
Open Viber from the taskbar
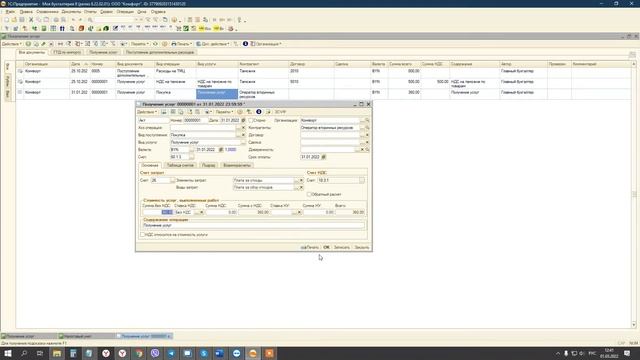pos(155,353)
